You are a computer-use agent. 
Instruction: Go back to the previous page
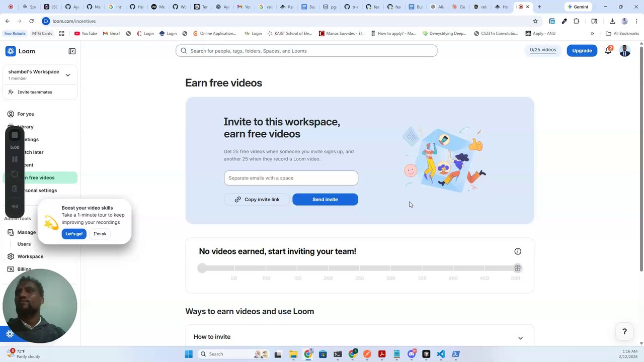coord(7,21)
